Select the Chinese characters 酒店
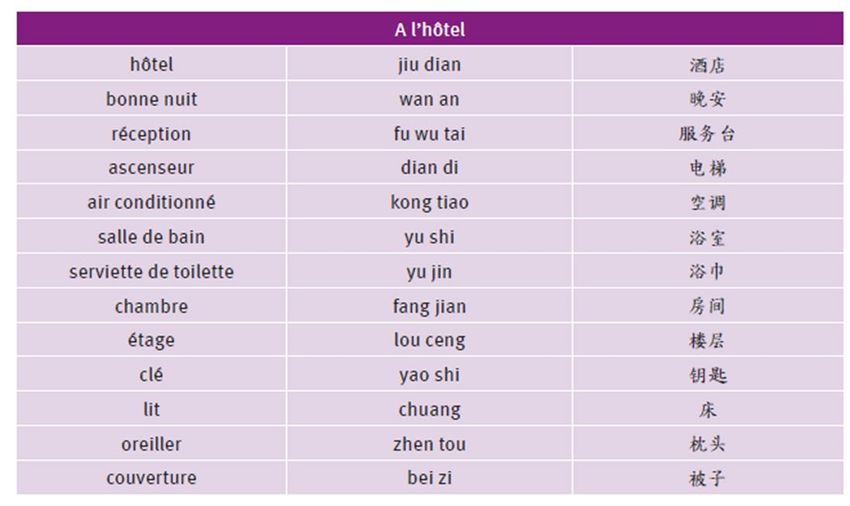This screenshot has height=506, width=850. (707, 66)
